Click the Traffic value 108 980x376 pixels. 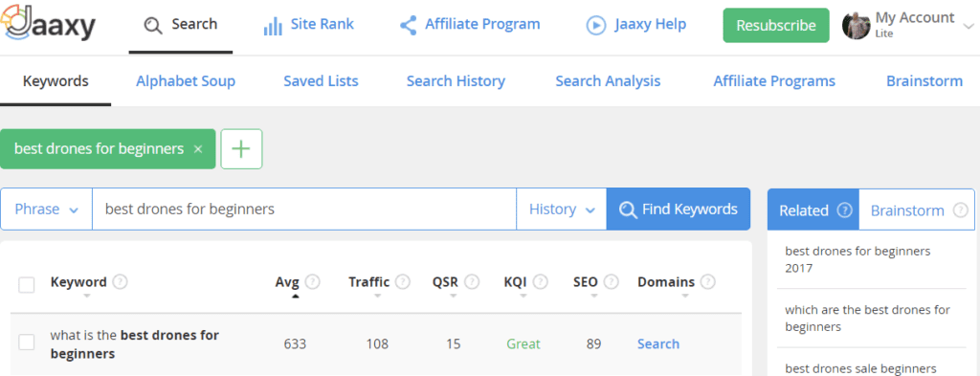(x=377, y=344)
